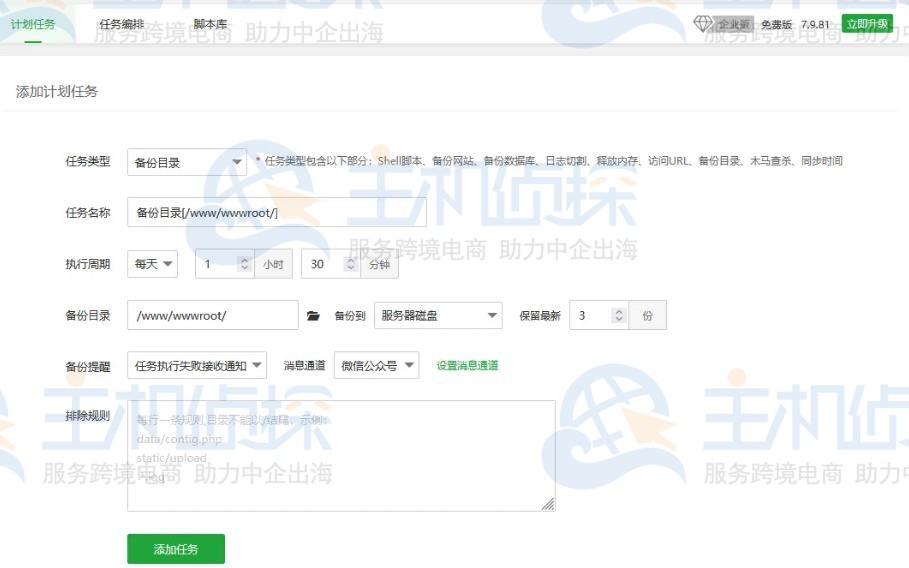Click the 添加任务 button
The image size is (909, 568).
pos(176,549)
